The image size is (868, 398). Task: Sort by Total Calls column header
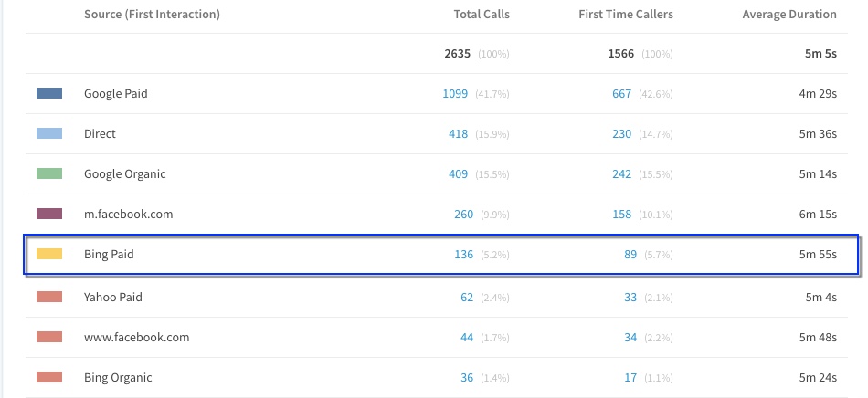(482, 15)
